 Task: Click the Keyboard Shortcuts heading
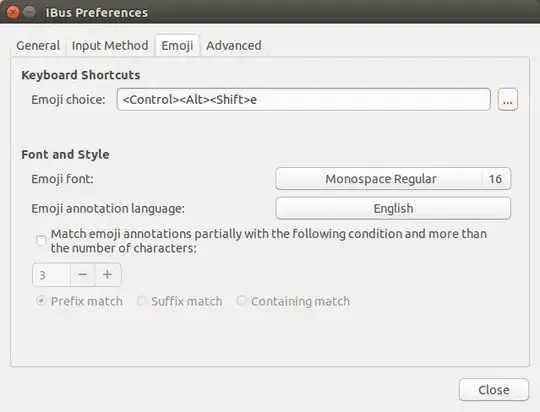pos(81,75)
